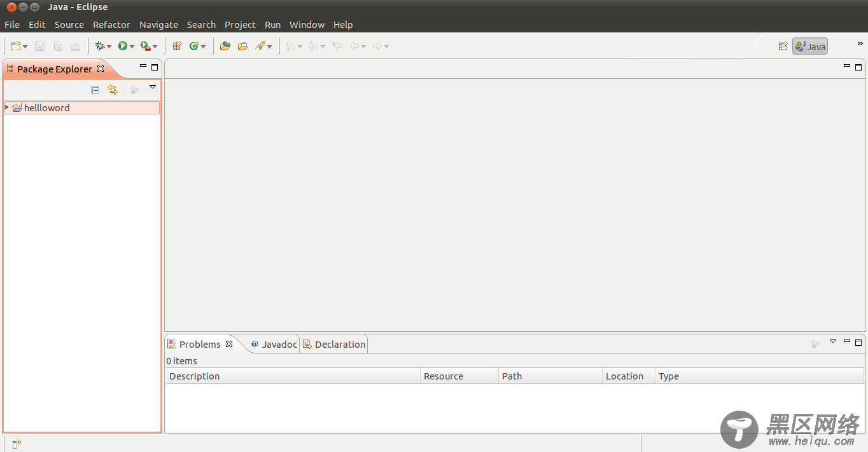This screenshot has width=868, height=452.
Task: Open the New wizard dropdown arrow
Action: [25, 46]
